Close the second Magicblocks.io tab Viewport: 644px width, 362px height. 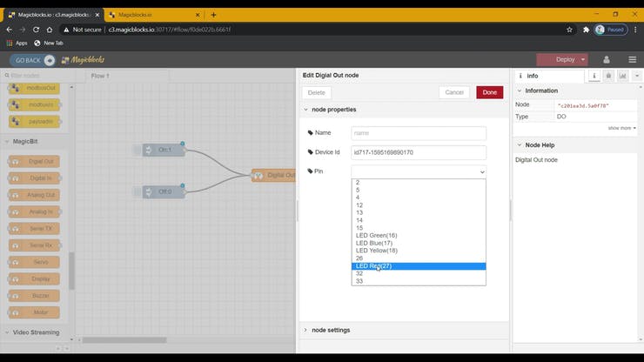(x=198, y=15)
